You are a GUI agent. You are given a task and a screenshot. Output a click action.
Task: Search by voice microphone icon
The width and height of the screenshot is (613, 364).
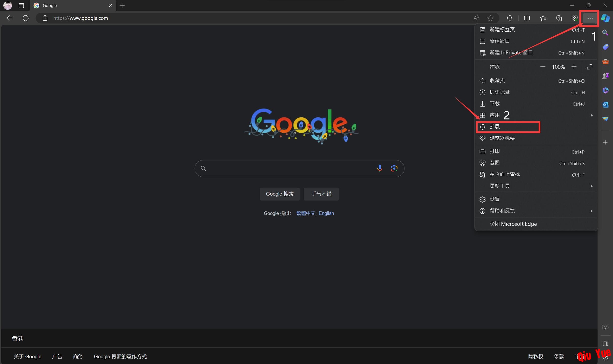tap(380, 168)
